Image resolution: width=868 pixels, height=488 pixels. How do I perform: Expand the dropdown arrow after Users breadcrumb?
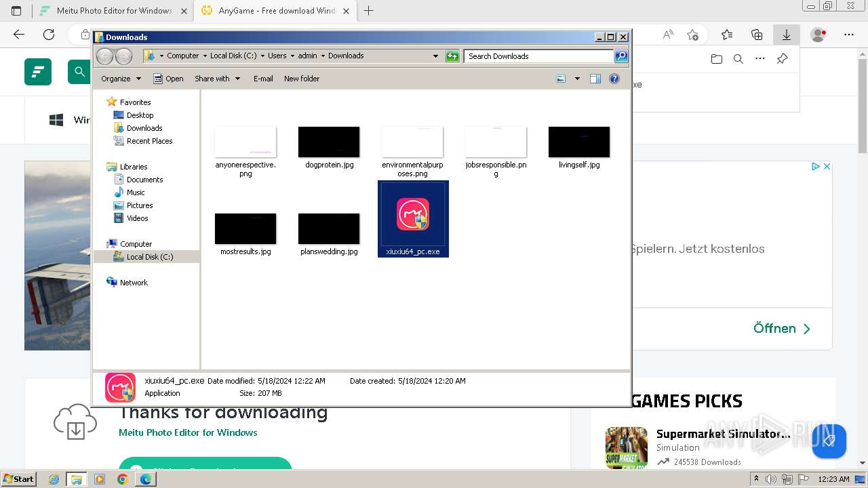292,56
